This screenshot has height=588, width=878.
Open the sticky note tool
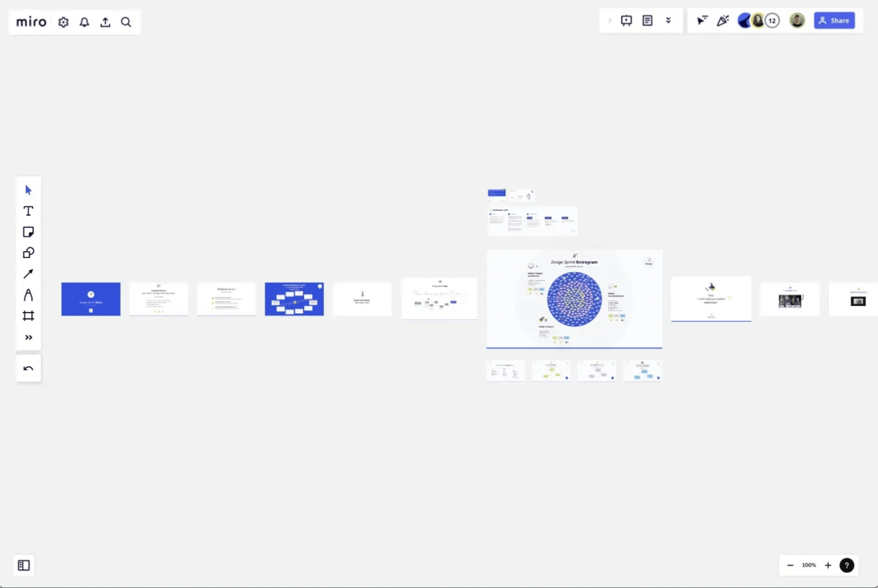click(28, 232)
